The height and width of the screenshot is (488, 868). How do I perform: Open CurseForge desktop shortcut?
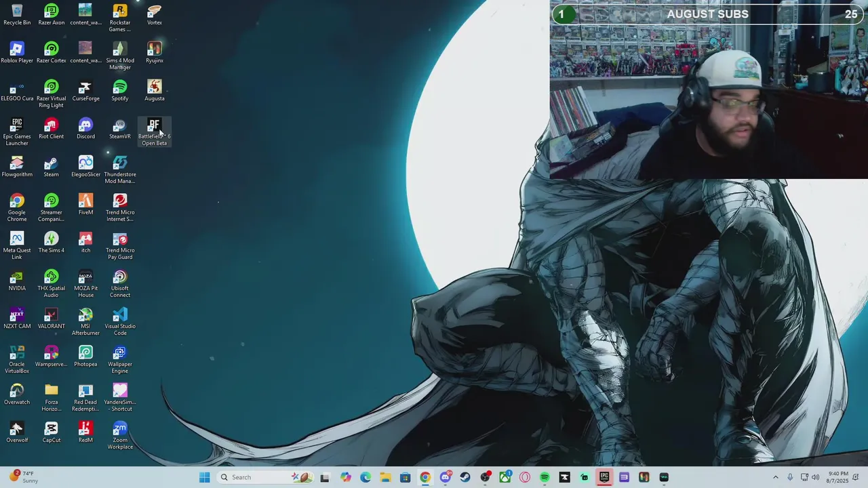pos(85,91)
